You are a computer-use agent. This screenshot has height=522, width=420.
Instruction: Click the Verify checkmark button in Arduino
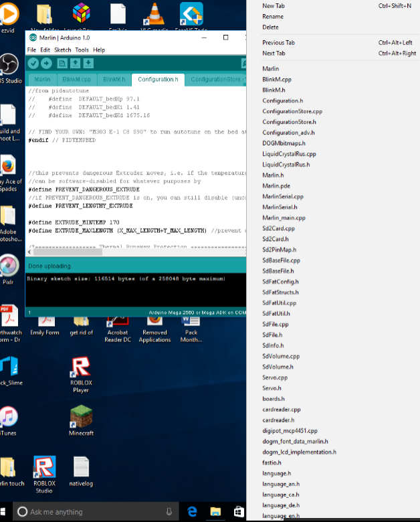pos(33,63)
